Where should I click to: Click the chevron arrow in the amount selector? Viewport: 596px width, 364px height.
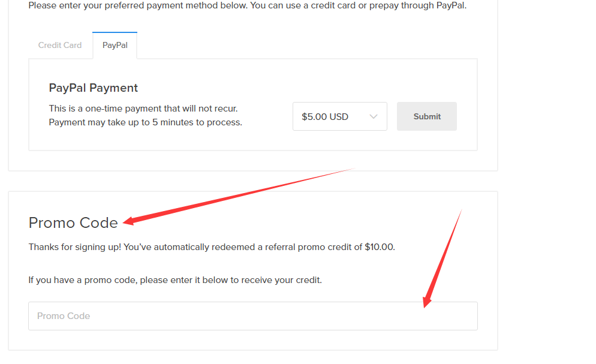pyautogui.click(x=374, y=116)
